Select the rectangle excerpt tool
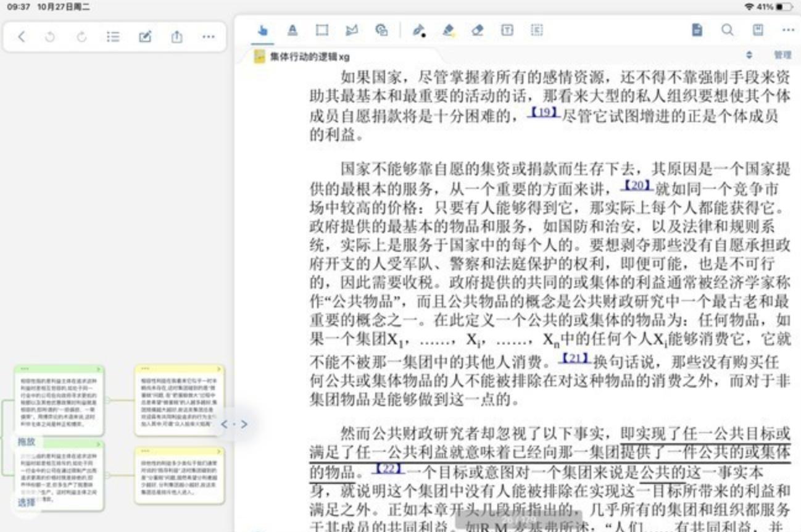The width and height of the screenshot is (801, 532). coord(322,30)
